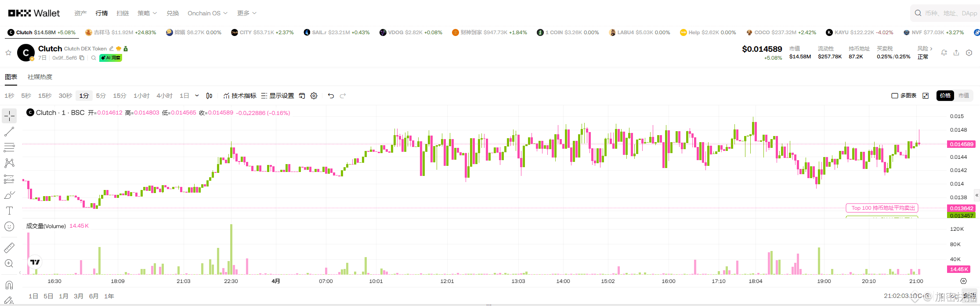Click the currency switch icon in chart toolbar
The width and height of the screenshot is (980, 308).
302,96
